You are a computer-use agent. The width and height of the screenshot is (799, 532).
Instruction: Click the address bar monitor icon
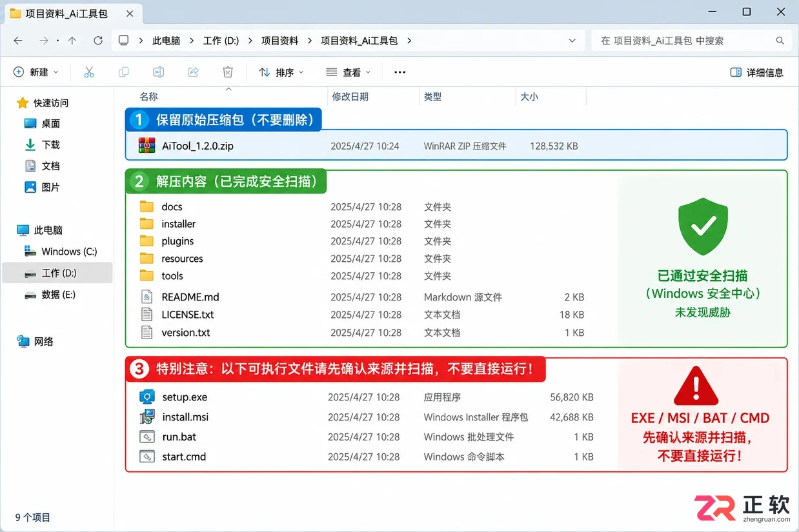tap(125, 41)
